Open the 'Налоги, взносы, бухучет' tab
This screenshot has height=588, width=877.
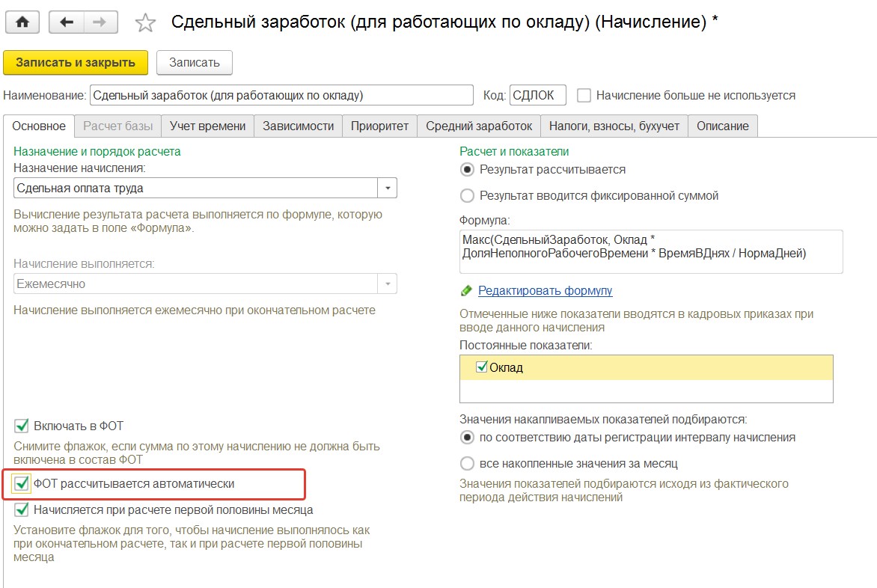tap(614, 126)
